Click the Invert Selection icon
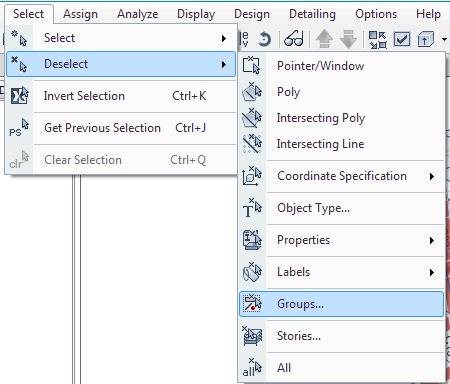450x384 pixels. point(19,96)
